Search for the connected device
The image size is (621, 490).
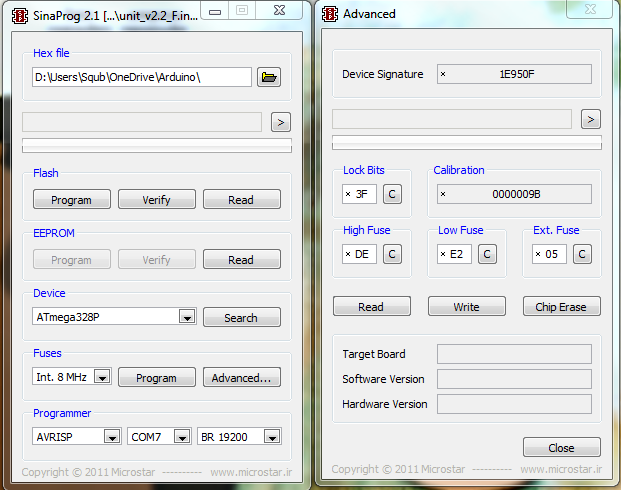241,317
